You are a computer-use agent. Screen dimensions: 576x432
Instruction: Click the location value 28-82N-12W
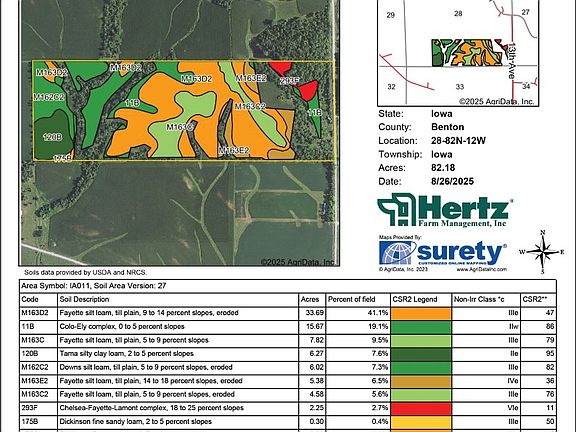click(458, 141)
